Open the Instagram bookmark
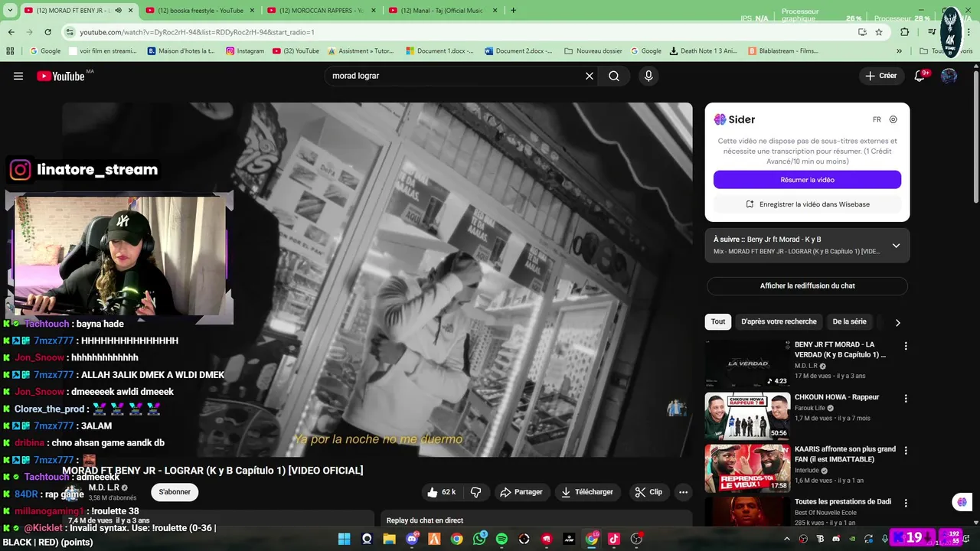Screen dimensions: 980x551 coord(245,51)
